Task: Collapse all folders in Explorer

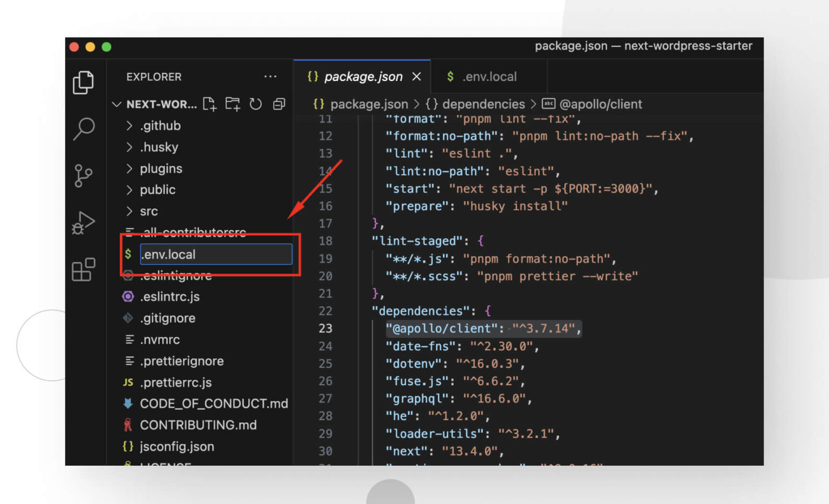Action: 278,104
